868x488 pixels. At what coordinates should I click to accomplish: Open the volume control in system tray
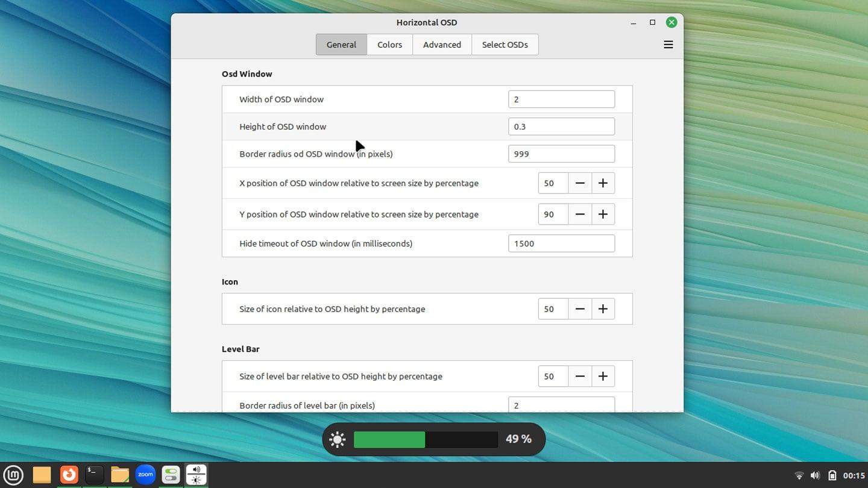click(815, 475)
